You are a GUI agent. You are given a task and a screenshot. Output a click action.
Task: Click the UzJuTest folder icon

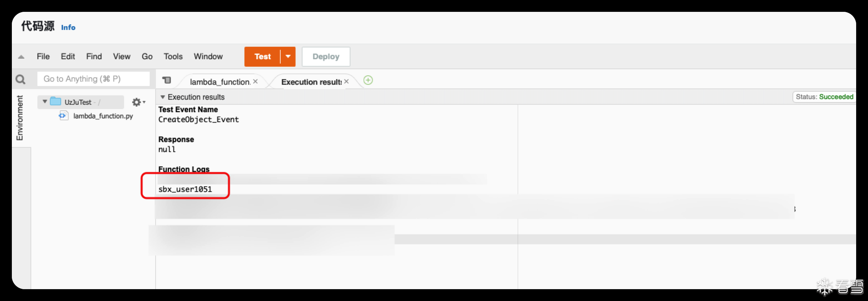tap(55, 101)
